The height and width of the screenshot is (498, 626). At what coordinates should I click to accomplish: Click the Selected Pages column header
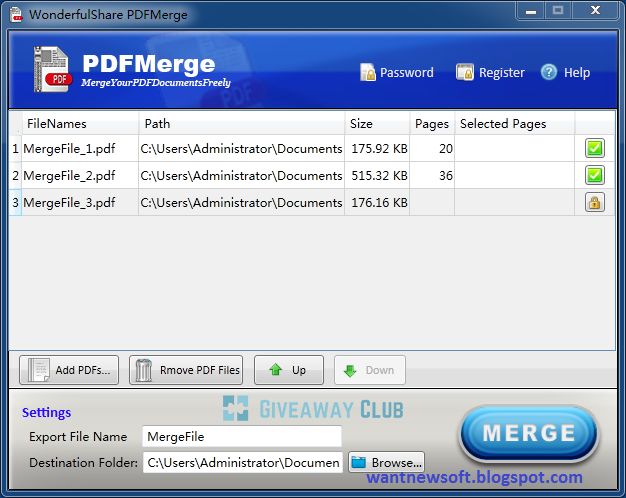[515, 123]
